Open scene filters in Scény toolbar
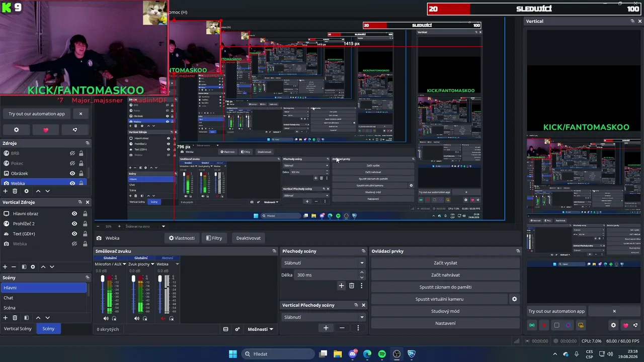This screenshot has height=362, width=644. (x=26, y=318)
